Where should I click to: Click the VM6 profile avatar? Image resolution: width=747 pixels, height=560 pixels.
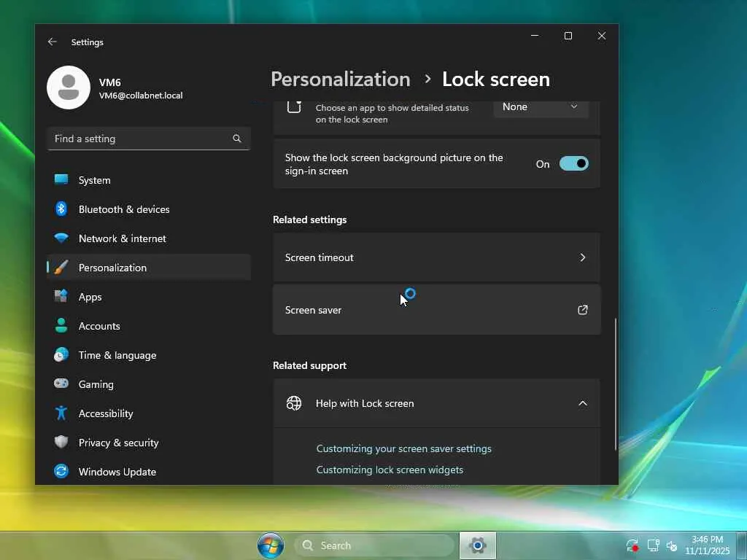coord(69,87)
